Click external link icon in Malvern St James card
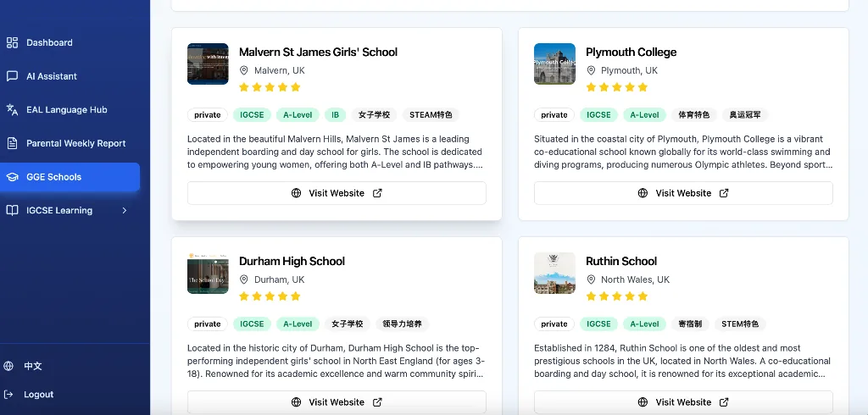This screenshot has height=415, width=868. [377, 193]
